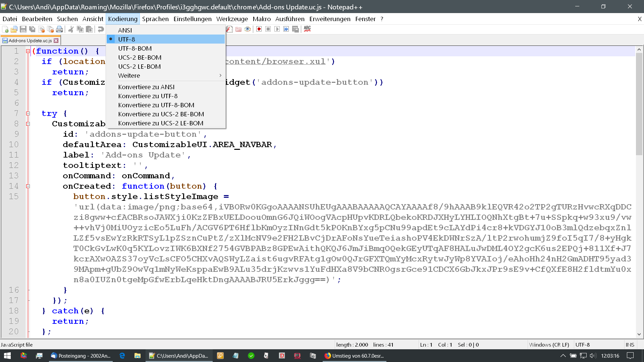Select ANSI encoding in menu
Viewport: 644px width, 362px height.
[125, 30]
